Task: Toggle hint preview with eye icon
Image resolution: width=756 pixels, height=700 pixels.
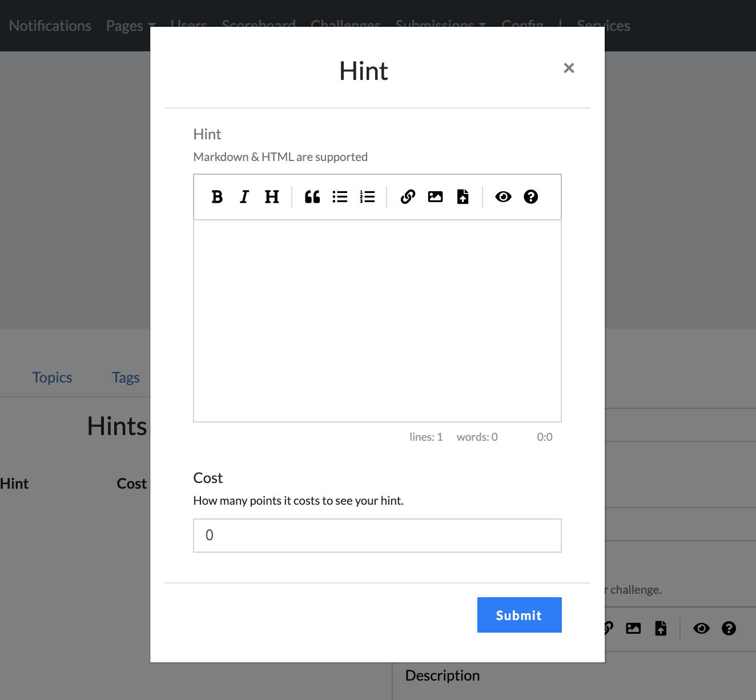Action: coord(503,197)
